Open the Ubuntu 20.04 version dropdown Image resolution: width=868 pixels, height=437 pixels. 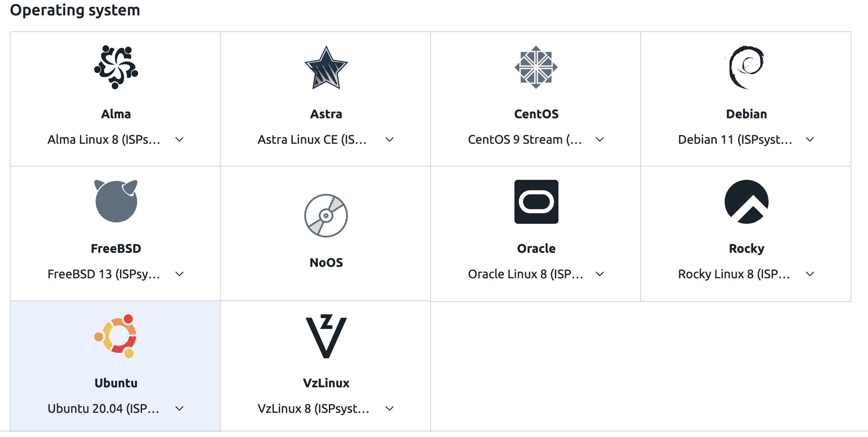[179, 409]
